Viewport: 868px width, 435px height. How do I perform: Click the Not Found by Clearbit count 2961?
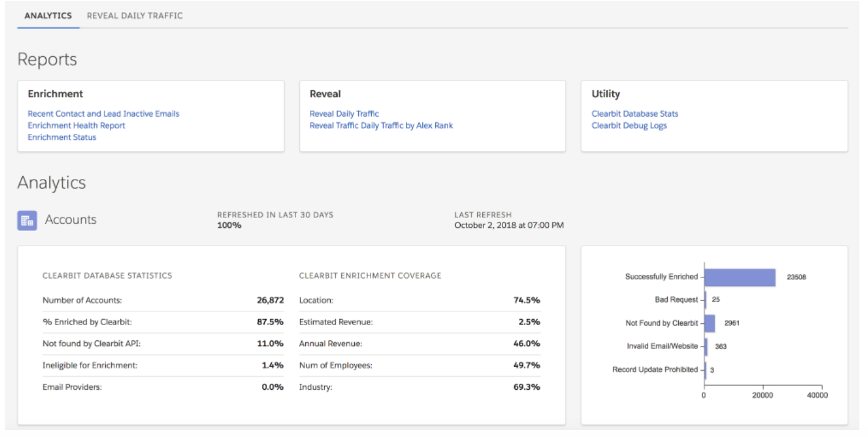tap(732, 323)
